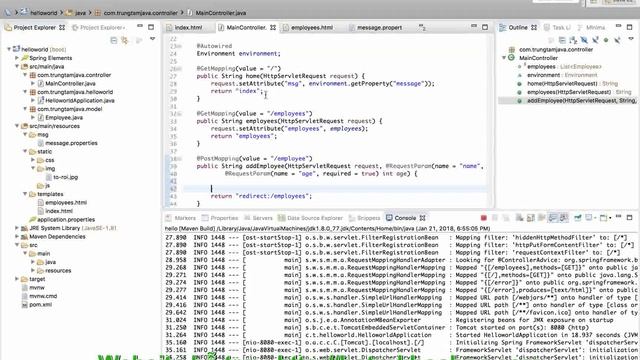Screen dimensions: 640x360
Task: Click the Console icon on Console tab
Action: [x=389, y=218]
